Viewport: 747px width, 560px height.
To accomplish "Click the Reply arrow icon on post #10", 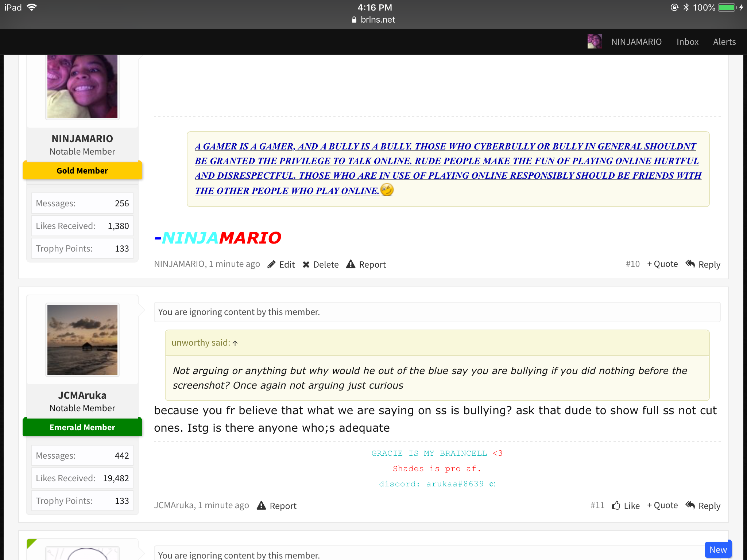I will 690,264.
